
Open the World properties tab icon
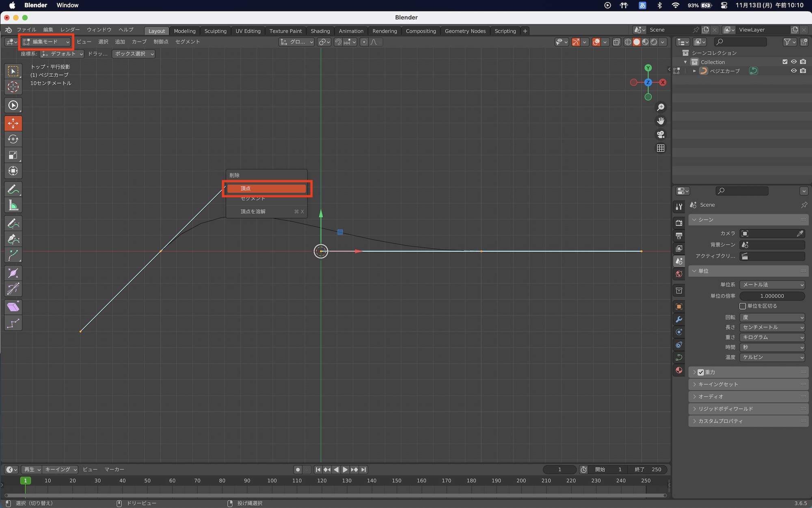click(x=679, y=274)
